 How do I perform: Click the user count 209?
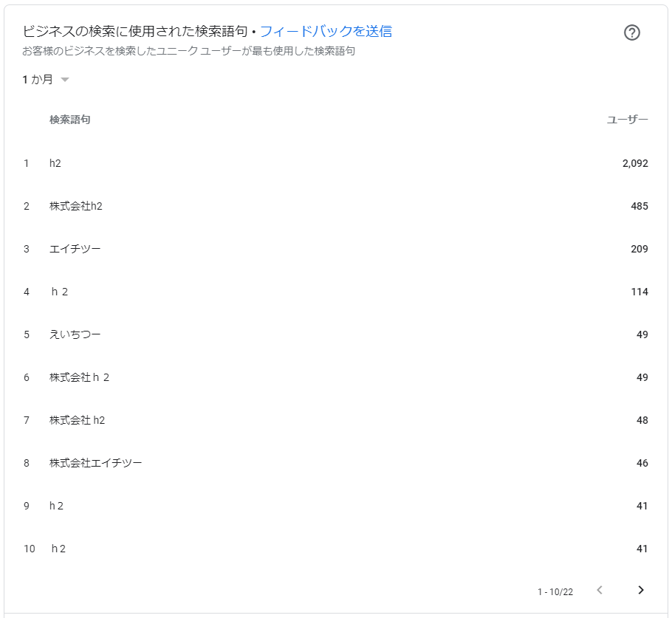[x=640, y=249]
